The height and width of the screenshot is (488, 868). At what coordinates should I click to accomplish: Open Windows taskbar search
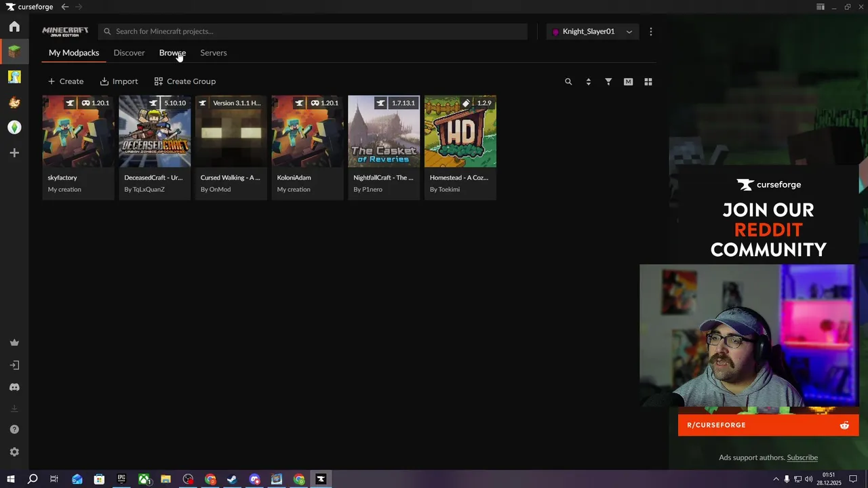click(x=33, y=479)
